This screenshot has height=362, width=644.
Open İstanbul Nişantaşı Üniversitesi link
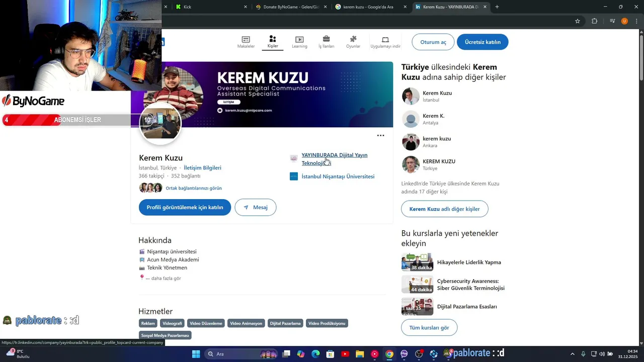338,176
